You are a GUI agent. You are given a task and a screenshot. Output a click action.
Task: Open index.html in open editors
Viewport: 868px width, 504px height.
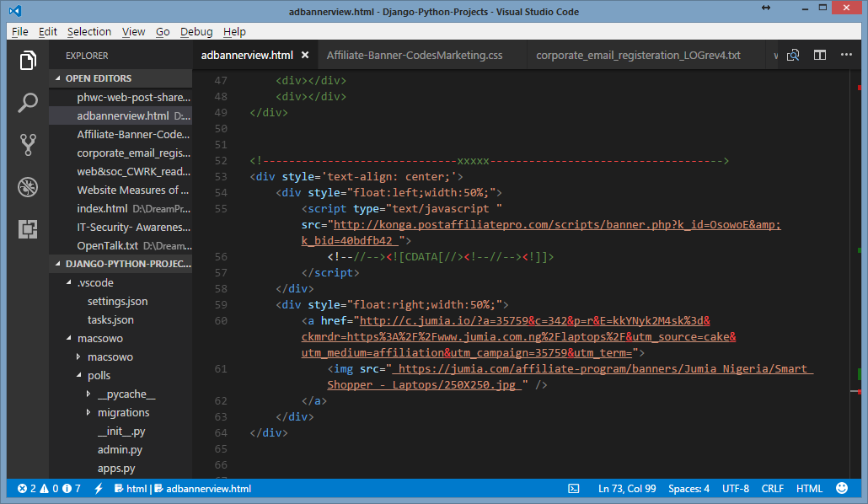click(x=121, y=208)
